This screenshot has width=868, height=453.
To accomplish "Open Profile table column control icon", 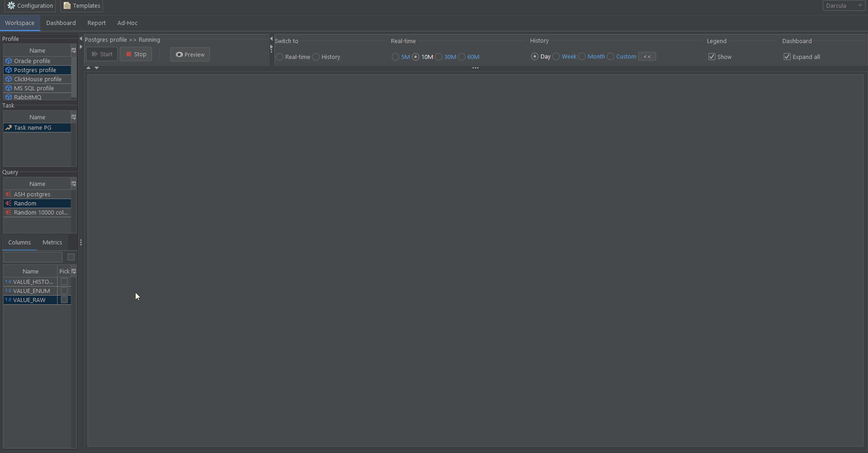I will coord(73,50).
